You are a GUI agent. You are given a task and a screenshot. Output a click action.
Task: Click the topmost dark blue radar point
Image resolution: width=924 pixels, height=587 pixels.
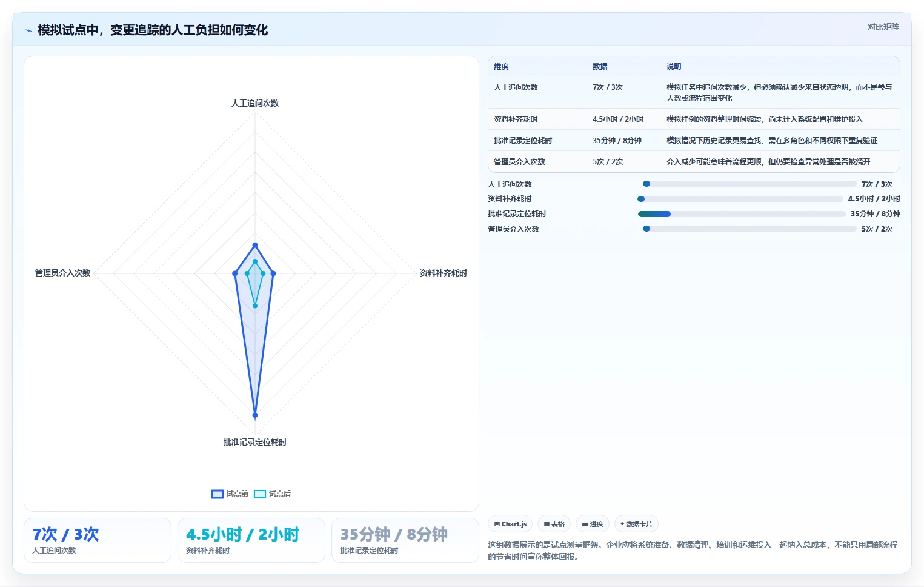tap(255, 245)
